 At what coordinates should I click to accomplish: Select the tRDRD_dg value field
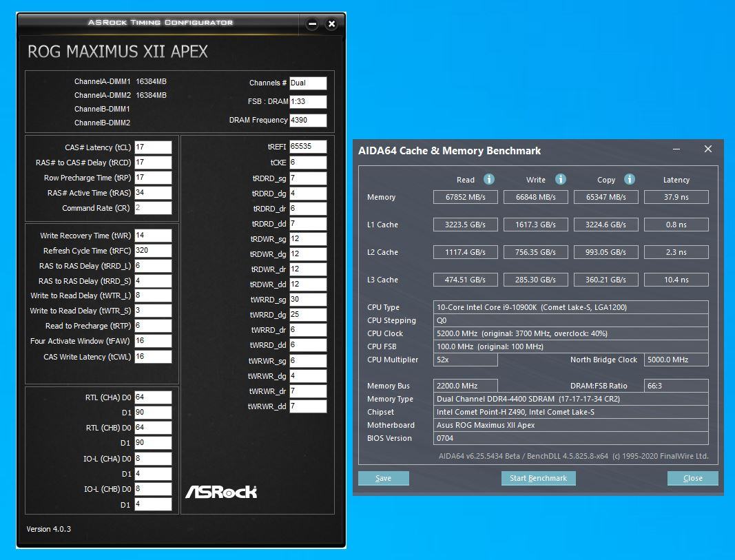pos(308,193)
